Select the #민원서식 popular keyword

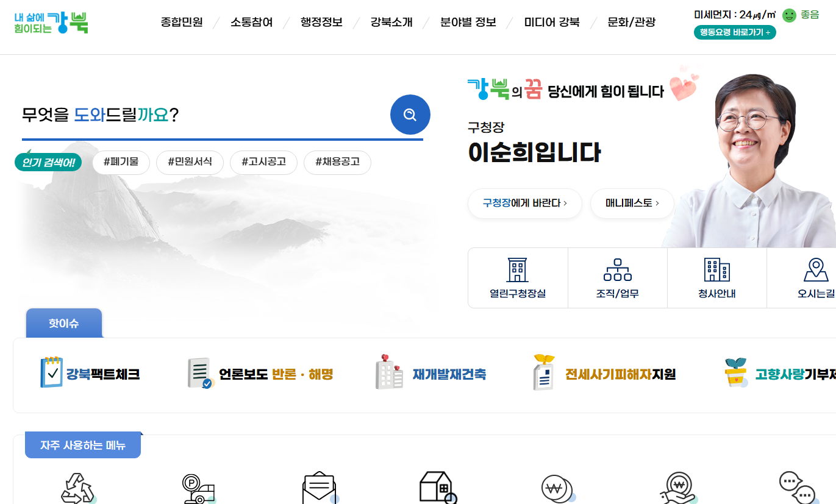[x=190, y=162]
